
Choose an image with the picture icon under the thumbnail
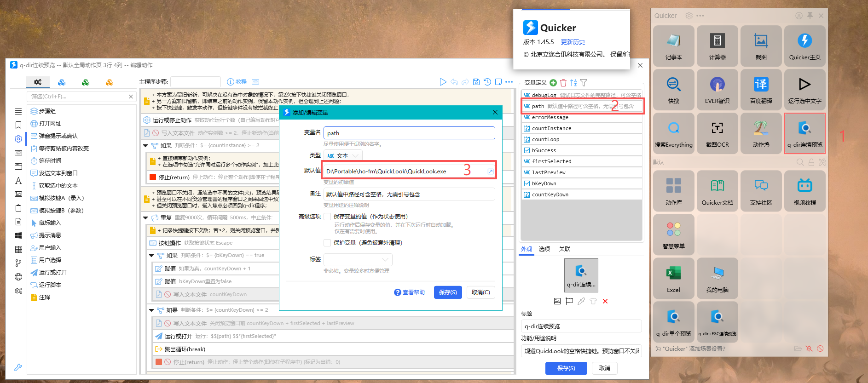557,301
